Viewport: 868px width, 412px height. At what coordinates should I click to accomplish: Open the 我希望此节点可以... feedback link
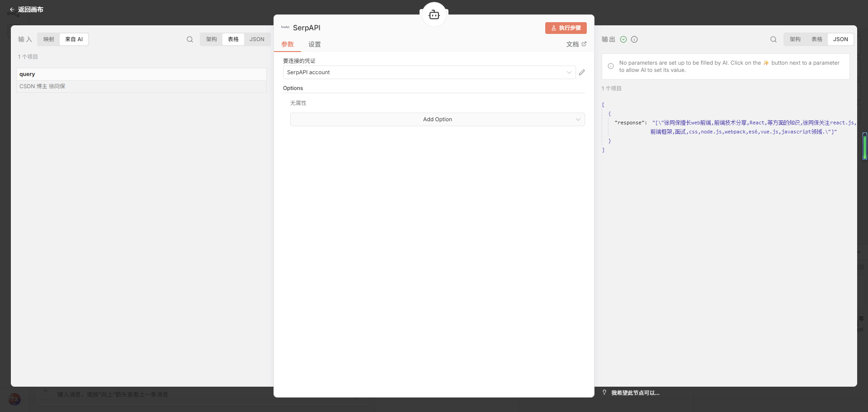point(635,393)
